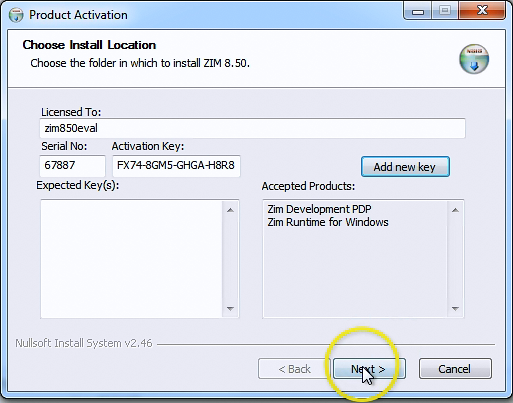Click into the Activation Key field

[176, 165]
